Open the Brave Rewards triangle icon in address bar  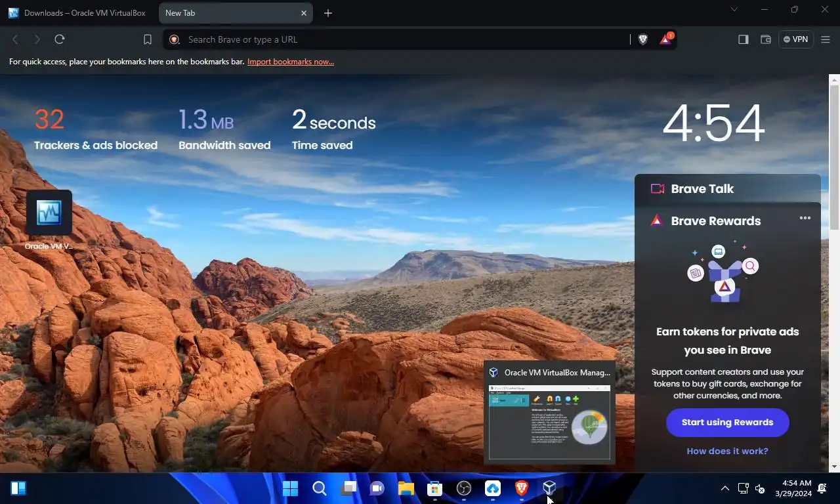point(666,39)
